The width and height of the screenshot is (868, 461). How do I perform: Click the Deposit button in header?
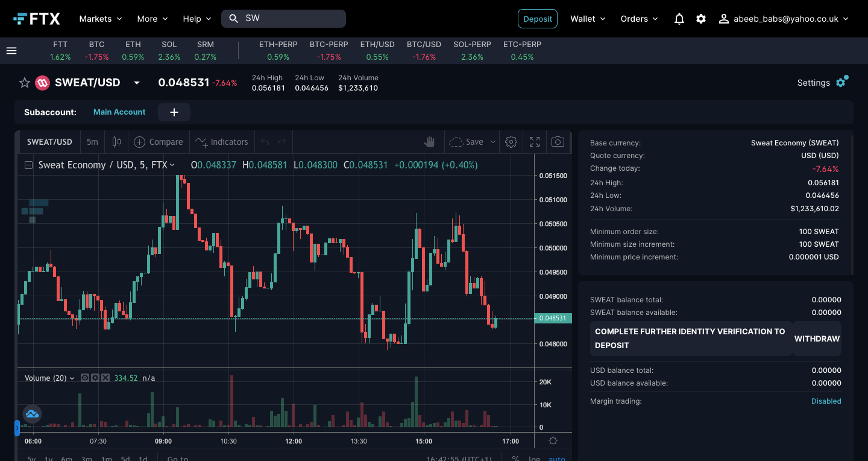click(538, 19)
